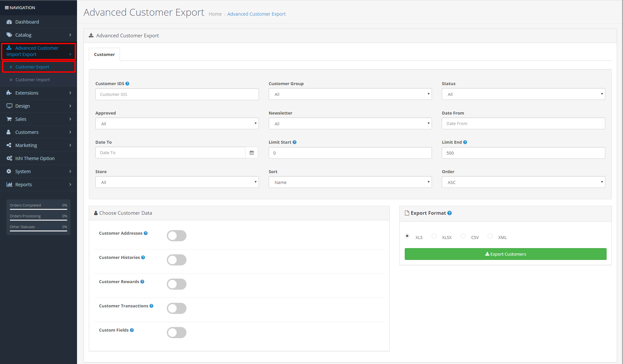
Task: Enable the Customer Addresses toggle
Action: coord(177,236)
